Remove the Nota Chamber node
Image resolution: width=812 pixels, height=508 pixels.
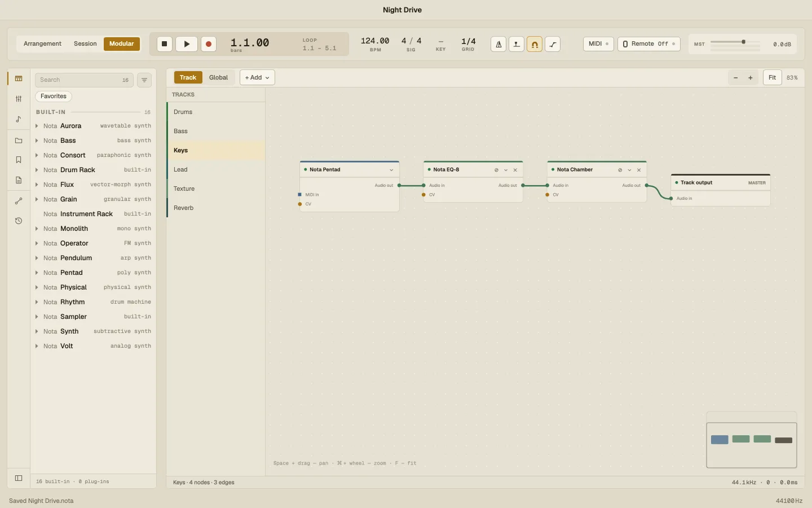[x=639, y=170]
